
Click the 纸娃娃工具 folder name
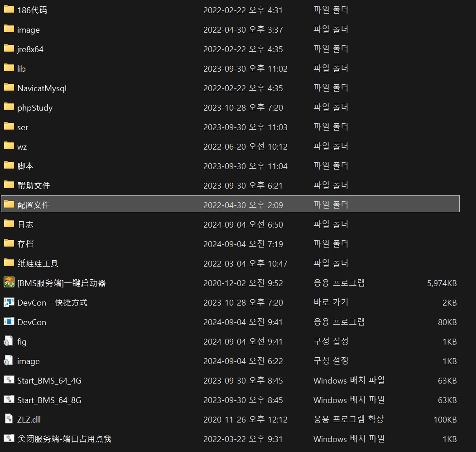point(38,263)
